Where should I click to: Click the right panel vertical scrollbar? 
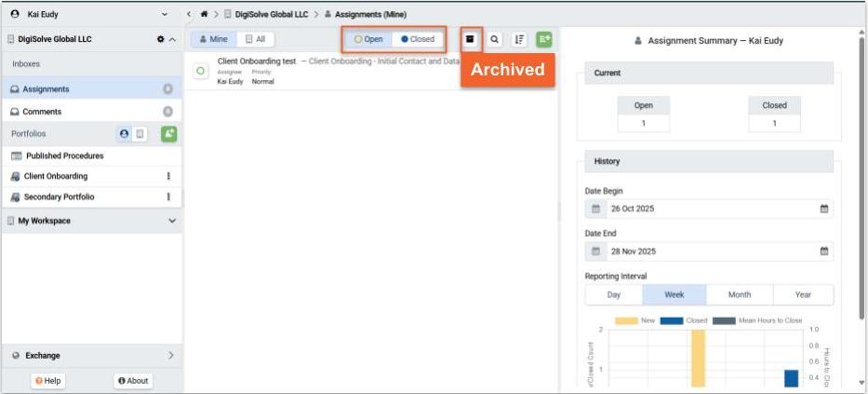click(861, 177)
